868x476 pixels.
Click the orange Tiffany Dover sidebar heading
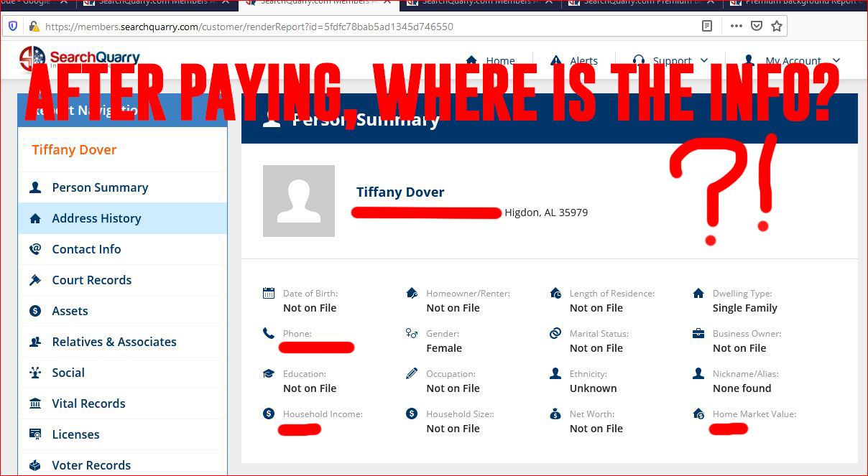click(74, 150)
